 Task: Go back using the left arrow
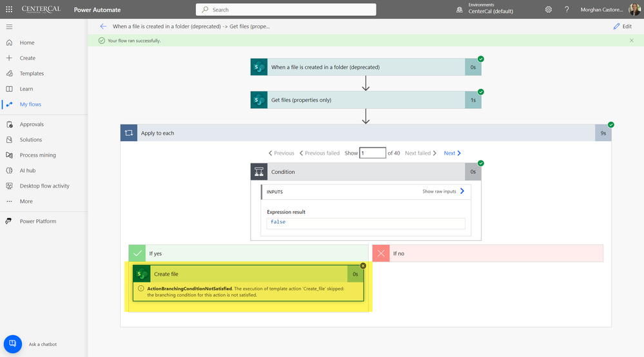[103, 26]
